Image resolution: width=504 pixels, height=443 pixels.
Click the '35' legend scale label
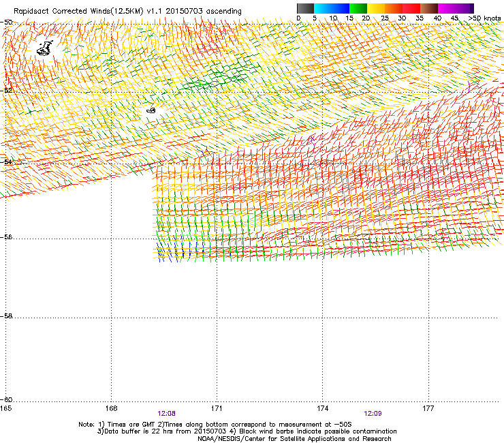pyautogui.click(x=420, y=18)
